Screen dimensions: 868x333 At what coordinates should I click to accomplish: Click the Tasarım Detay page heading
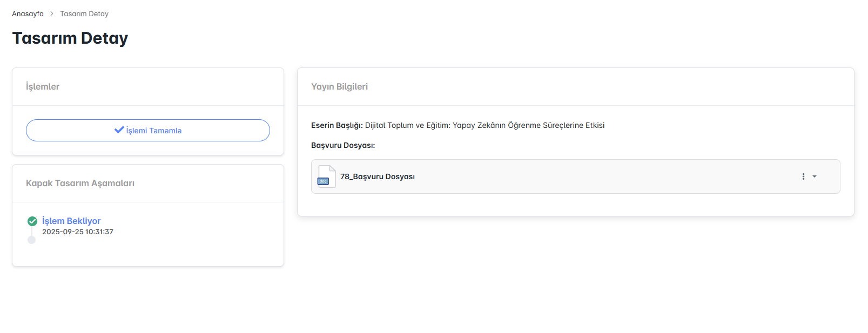pyautogui.click(x=70, y=38)
